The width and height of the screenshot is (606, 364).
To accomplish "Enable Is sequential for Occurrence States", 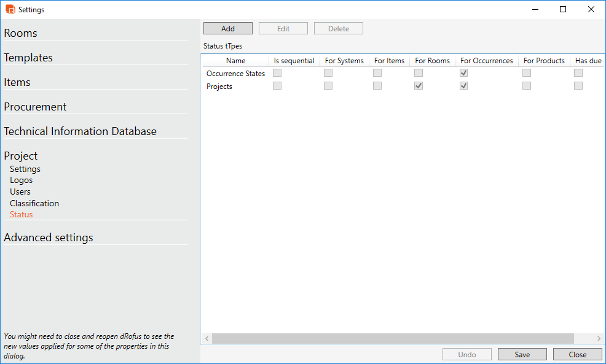I will (x=277, y=72).
